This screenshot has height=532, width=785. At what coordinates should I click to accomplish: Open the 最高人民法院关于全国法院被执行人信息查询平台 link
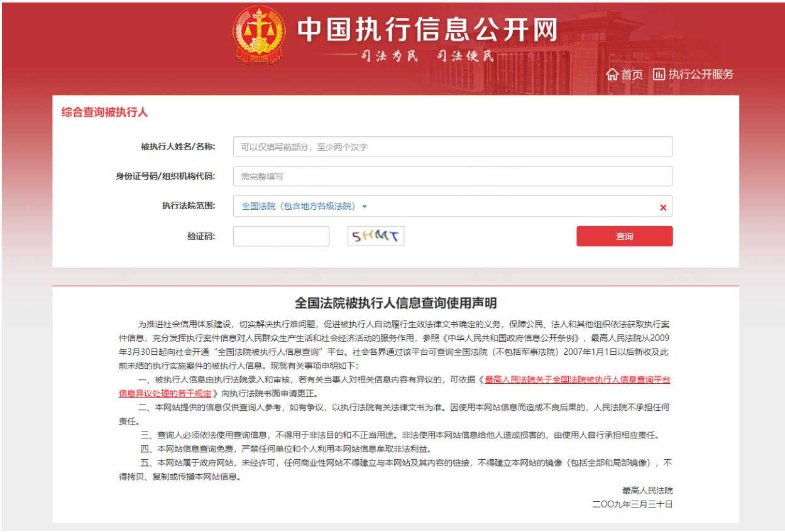577,380
